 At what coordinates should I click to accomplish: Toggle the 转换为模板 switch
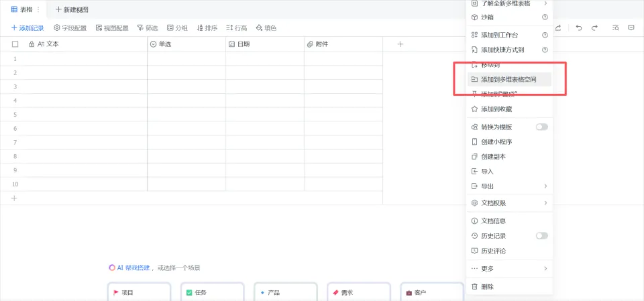pyautogui.click(x=542, y=127)
